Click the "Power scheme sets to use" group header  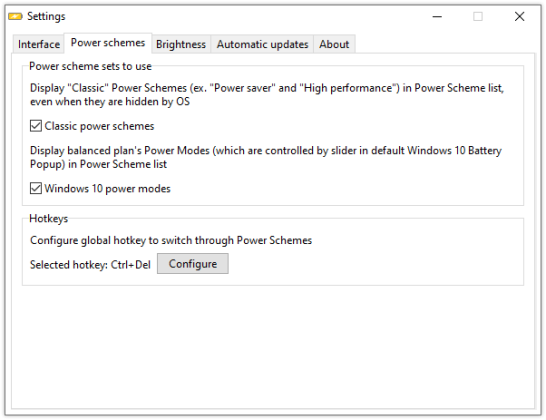(x=90, y=66)
